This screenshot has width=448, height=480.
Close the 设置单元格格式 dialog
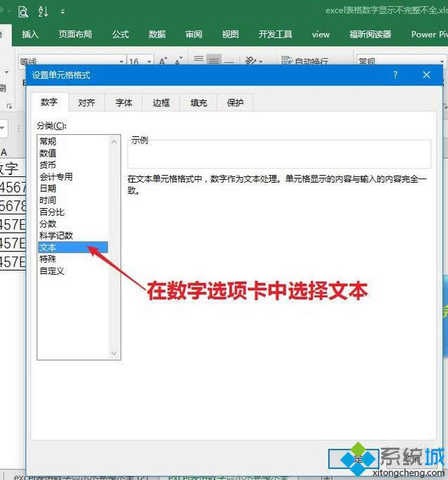[x=426, y=74]
